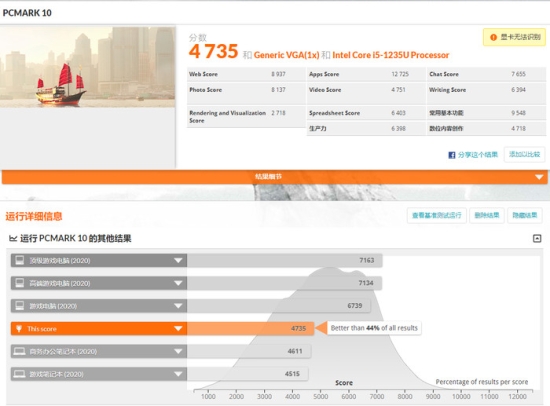Click the delete result button
This screenshot has width=550, height=406.
click(x=487, y=215)
